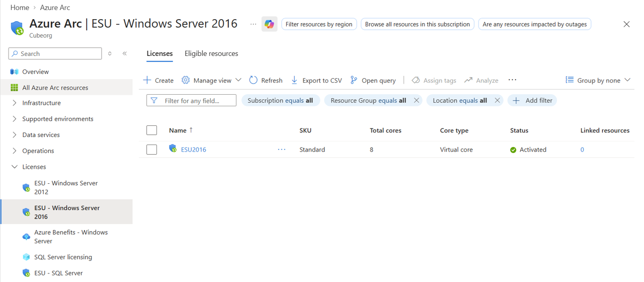Collapse the Licenses section
This screenshot has height=282, width=644.
(14, 167)
